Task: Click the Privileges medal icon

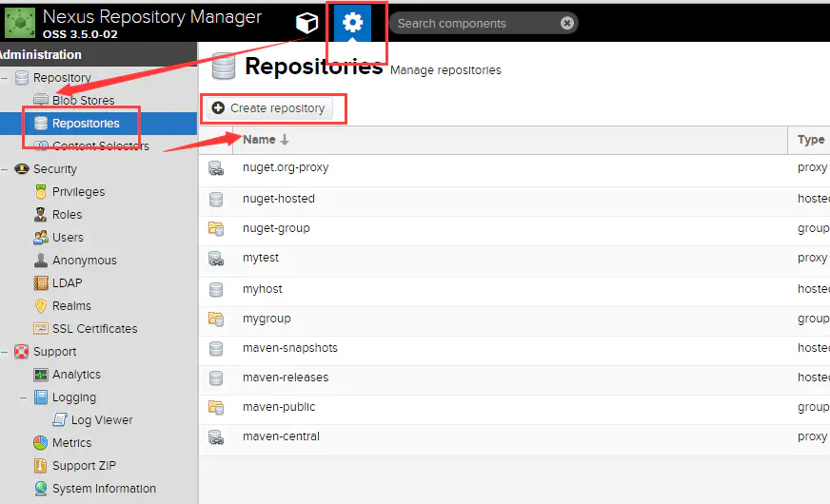Action: 40,192
